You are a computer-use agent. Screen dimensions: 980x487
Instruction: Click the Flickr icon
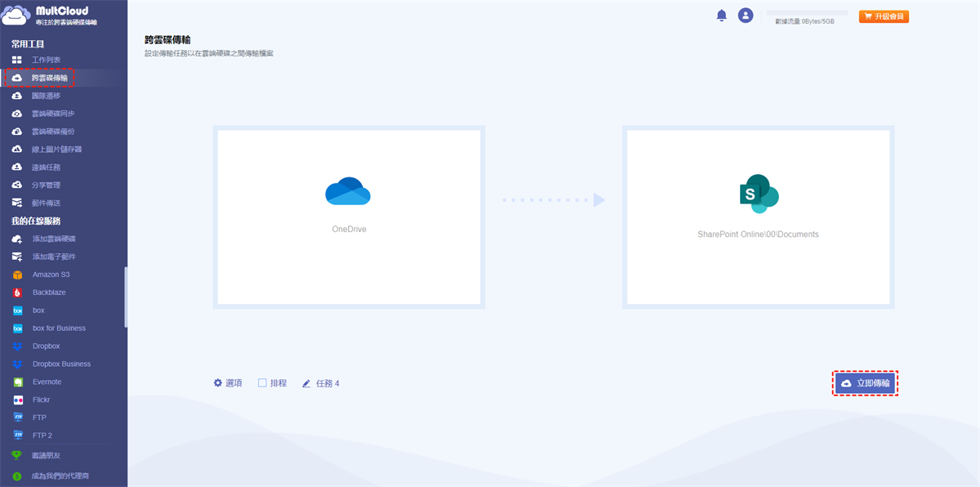point(17,400)
